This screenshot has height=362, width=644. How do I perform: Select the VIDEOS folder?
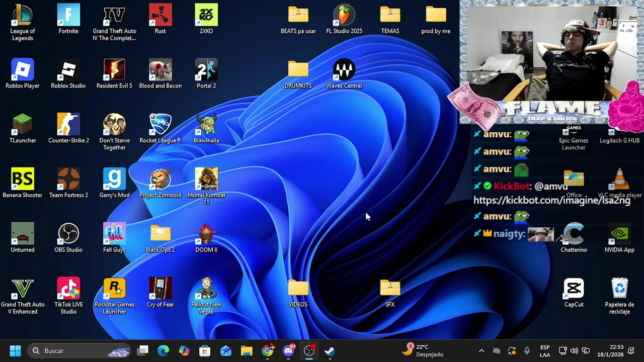pos(298,293)
